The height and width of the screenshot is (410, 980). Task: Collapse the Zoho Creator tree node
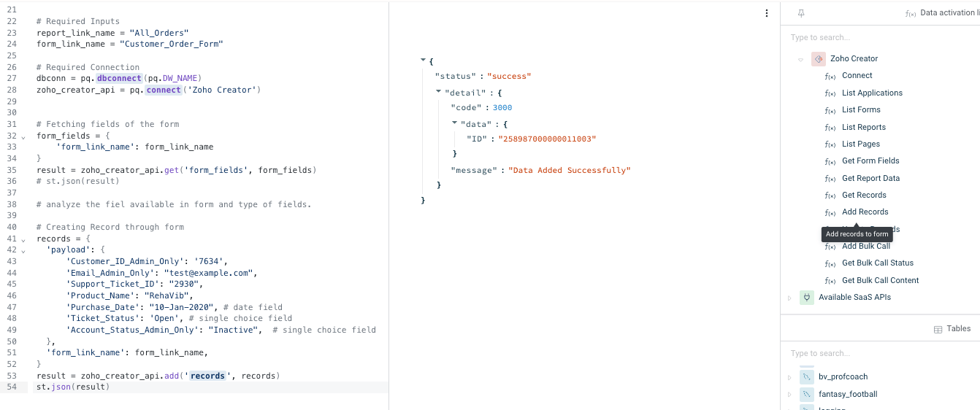click(x=800, y=59)
